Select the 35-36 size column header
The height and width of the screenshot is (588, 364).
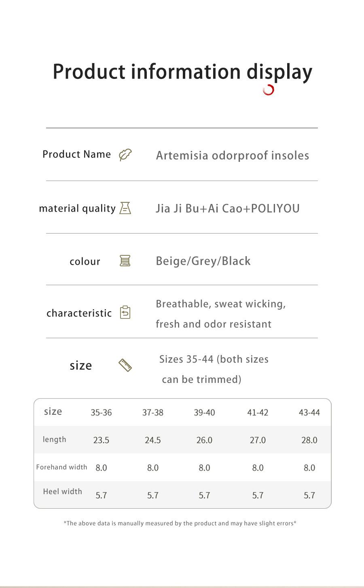point(101,412)
